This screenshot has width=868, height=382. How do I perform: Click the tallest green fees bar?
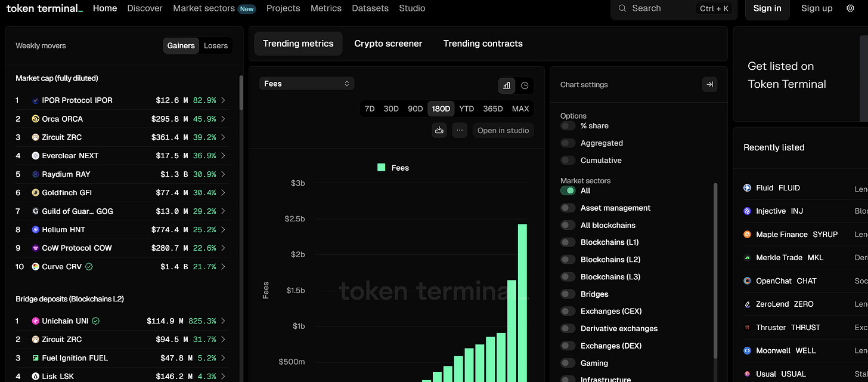click(522, 303)
